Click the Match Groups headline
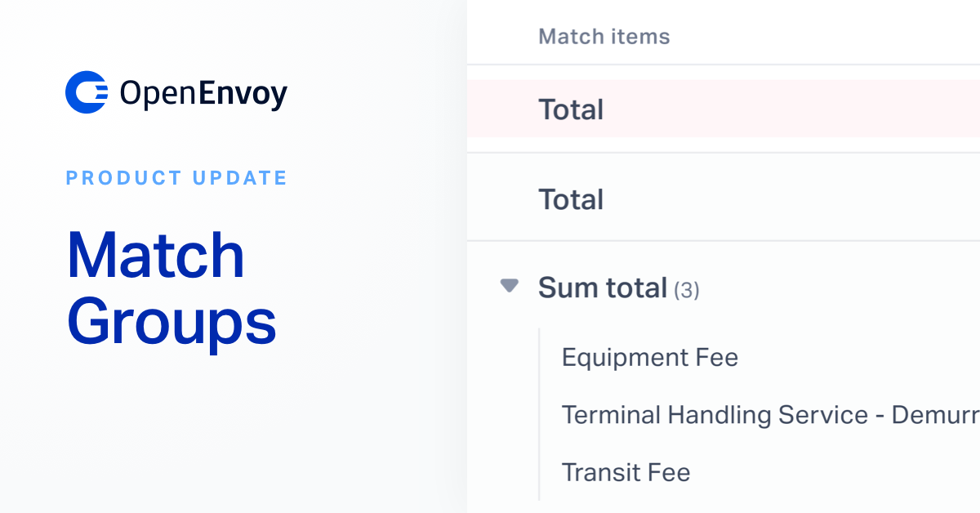 tap(171, 289)
